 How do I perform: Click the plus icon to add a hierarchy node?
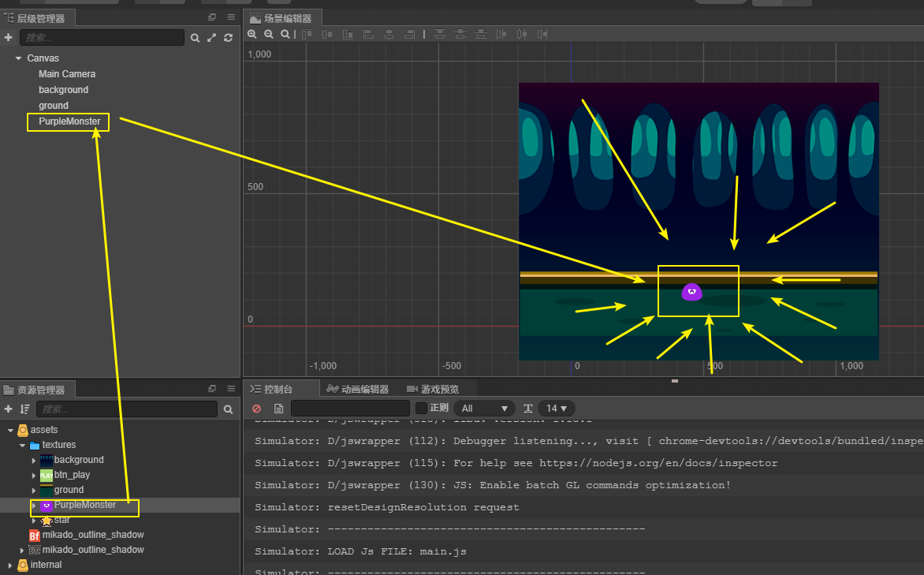[9, 37]
